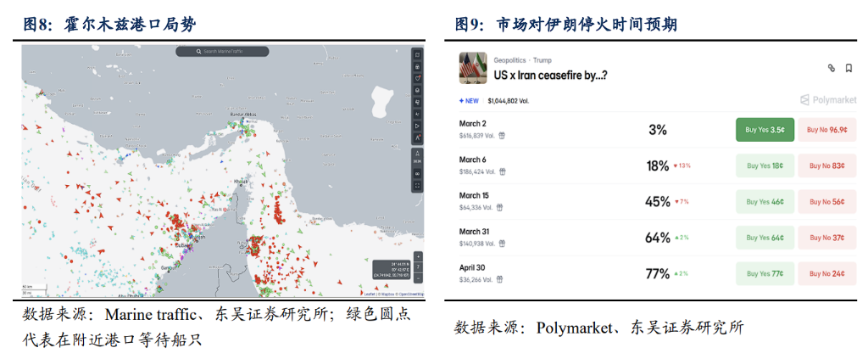Click the $186,424 Vol. text
This screenshot has width=868, height=359.
click(x=478, y=171)
